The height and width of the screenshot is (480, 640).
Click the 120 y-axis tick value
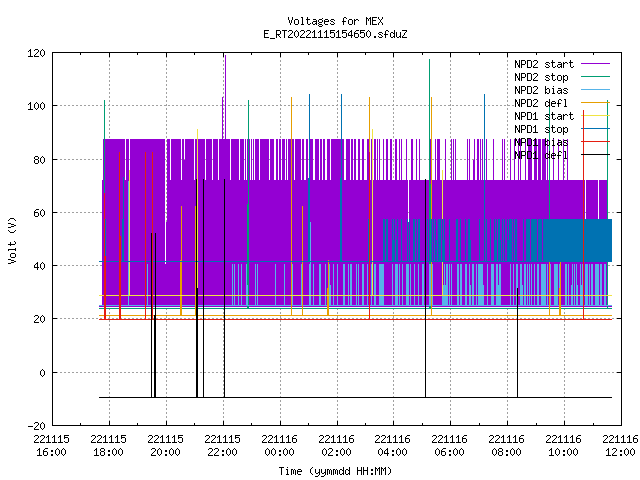coord(36,53)
